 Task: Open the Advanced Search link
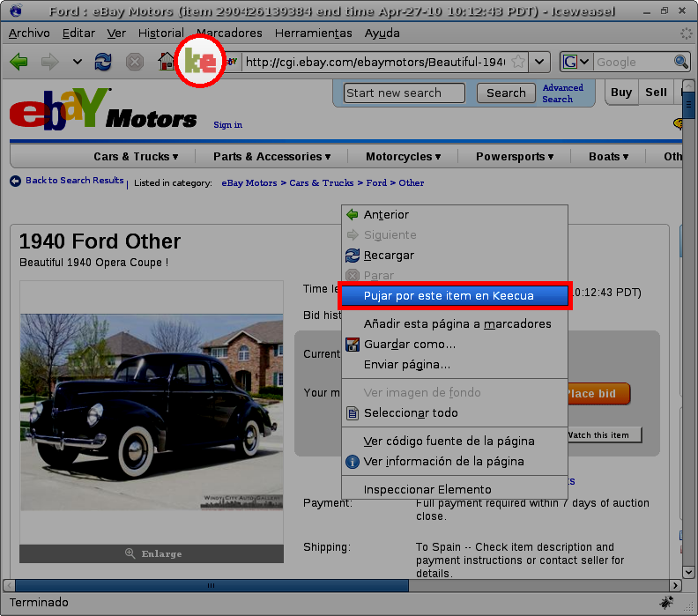point(562,93)
